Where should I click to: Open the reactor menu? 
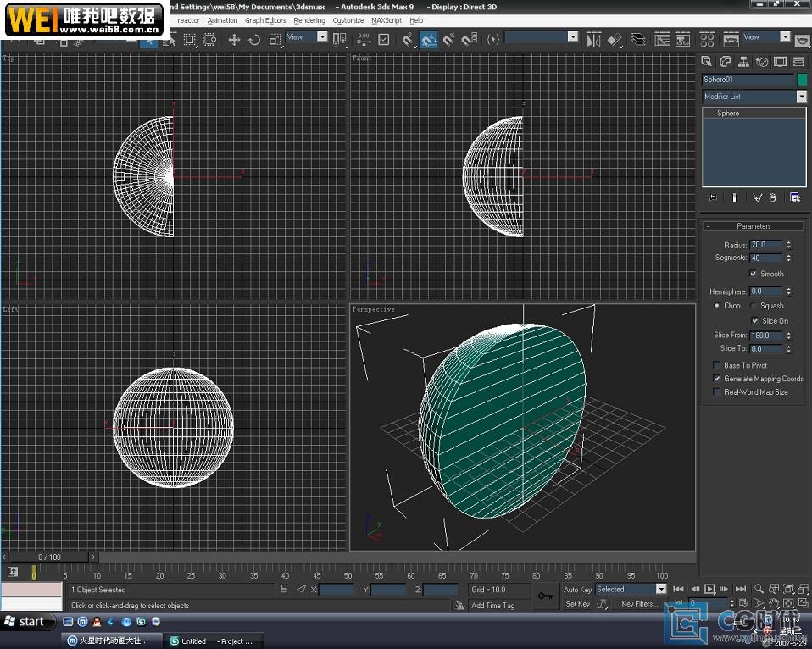point(188,20)
